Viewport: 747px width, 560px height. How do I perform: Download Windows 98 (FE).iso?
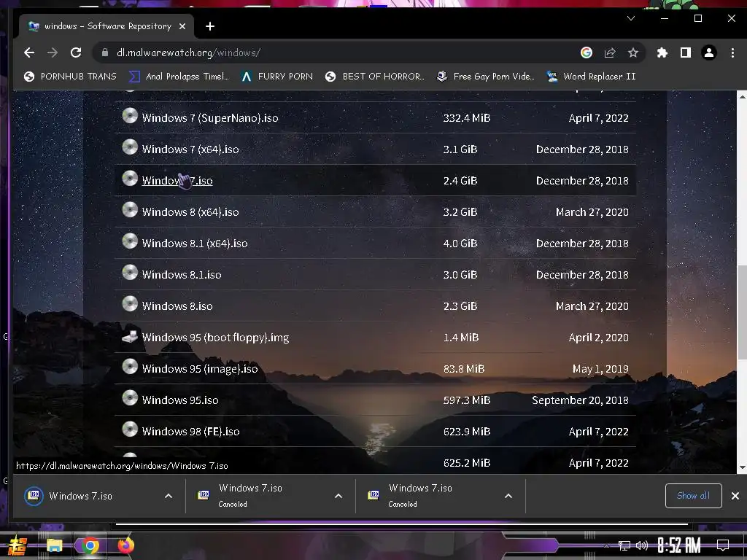[190, 432]
